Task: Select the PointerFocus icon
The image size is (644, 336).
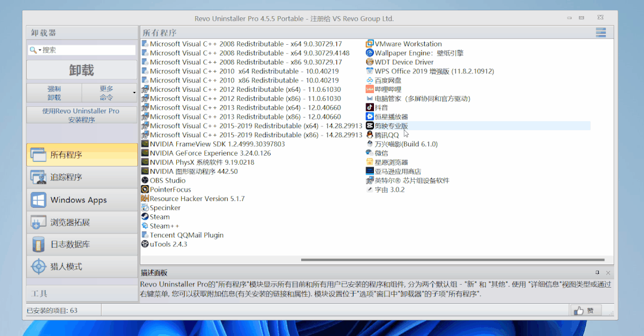Action: click(x=145, y=189)
